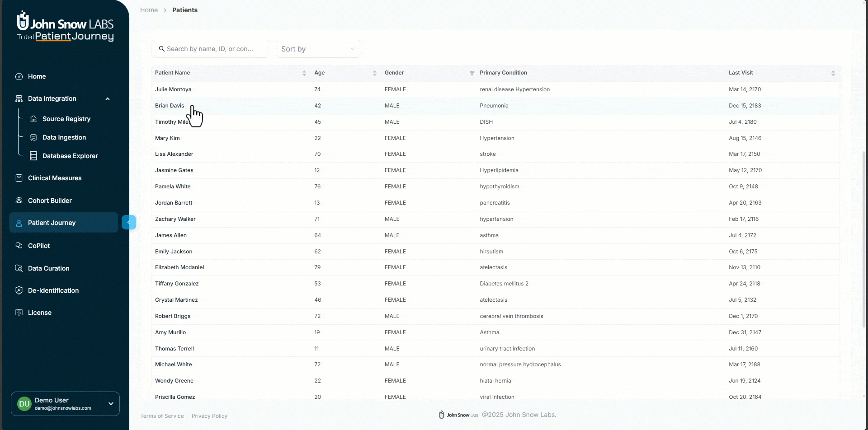Collapse the Data Integration section
868x430 pixels.
108,99
